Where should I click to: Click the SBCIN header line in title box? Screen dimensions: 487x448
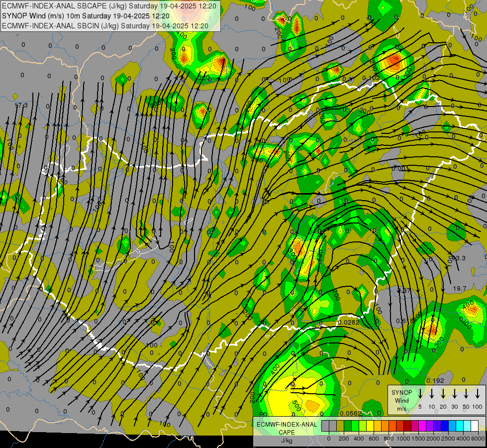click(105, 26)
